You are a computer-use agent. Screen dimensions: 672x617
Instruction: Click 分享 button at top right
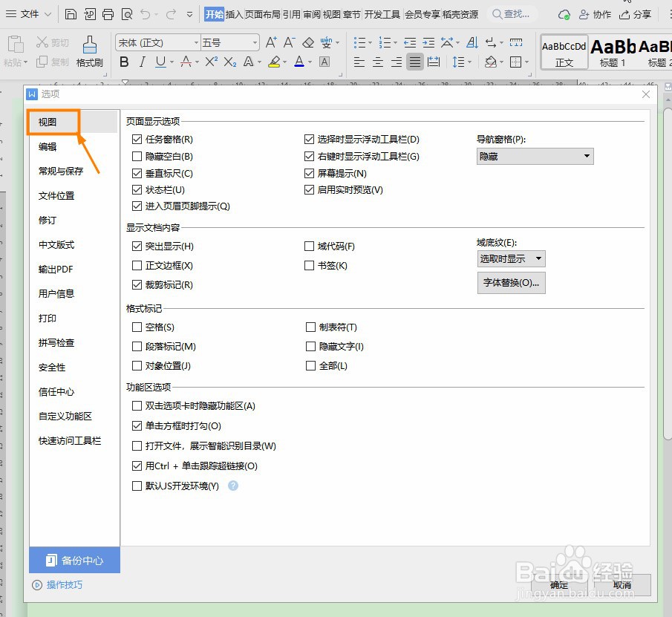(x=635, y=15)
